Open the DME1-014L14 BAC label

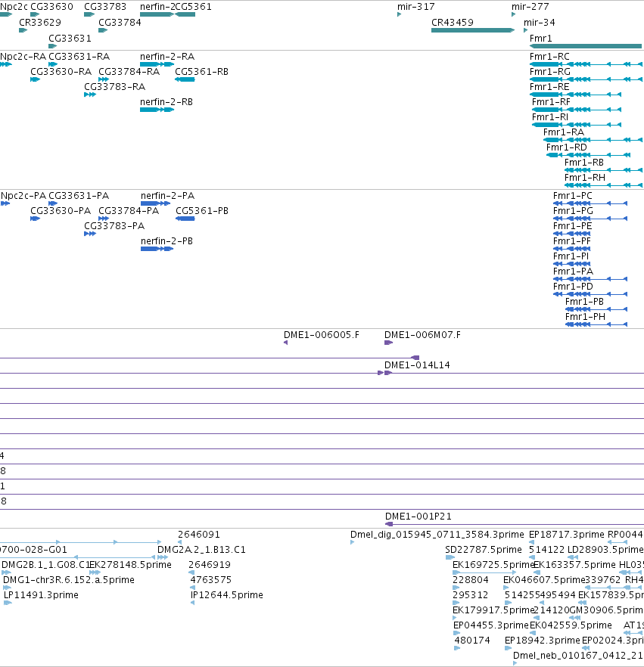417,365
